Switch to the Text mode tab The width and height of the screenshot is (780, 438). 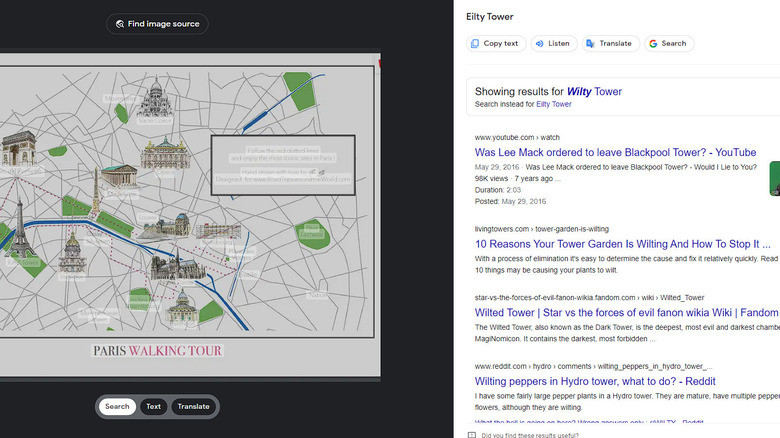click(153, 406)
